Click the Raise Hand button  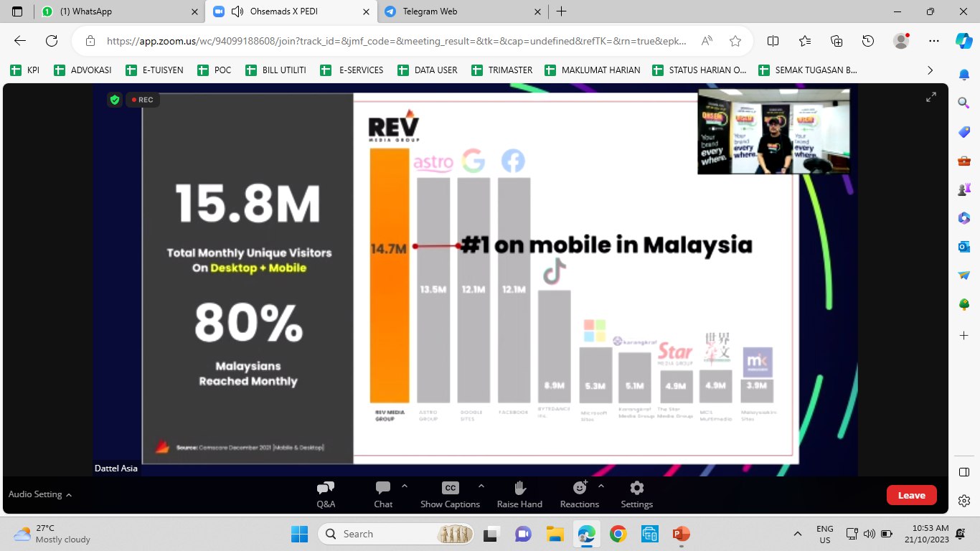click(x=519, y=495)
